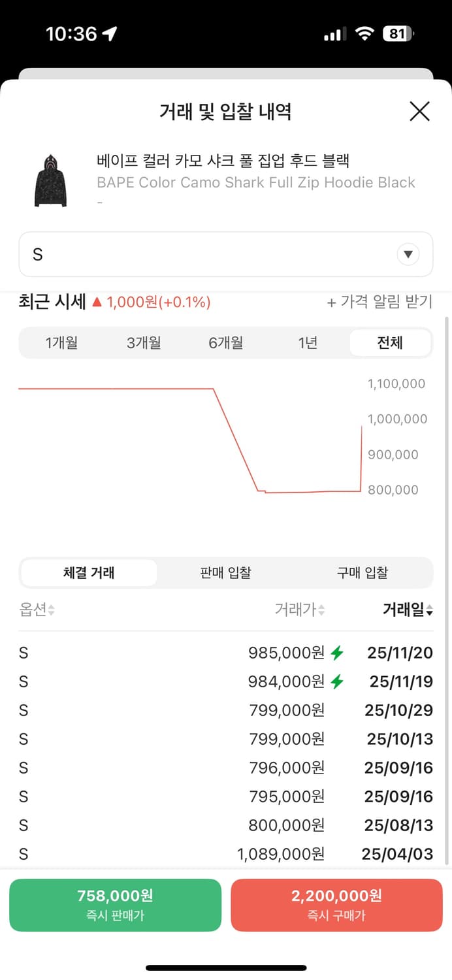Tap the location arrow icon in the status bar
The image size is (452, 980).
pos(108,33)
